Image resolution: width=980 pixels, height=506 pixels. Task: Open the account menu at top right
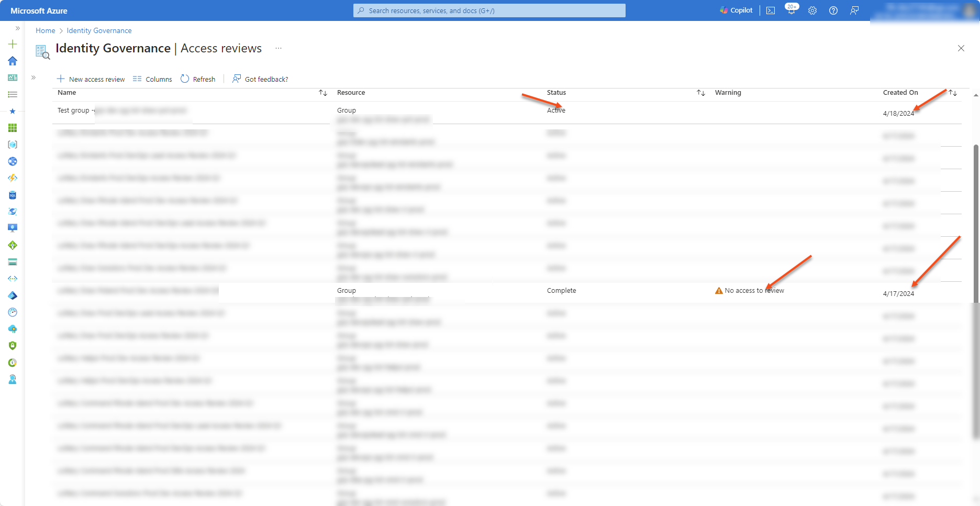coord(925,10)
